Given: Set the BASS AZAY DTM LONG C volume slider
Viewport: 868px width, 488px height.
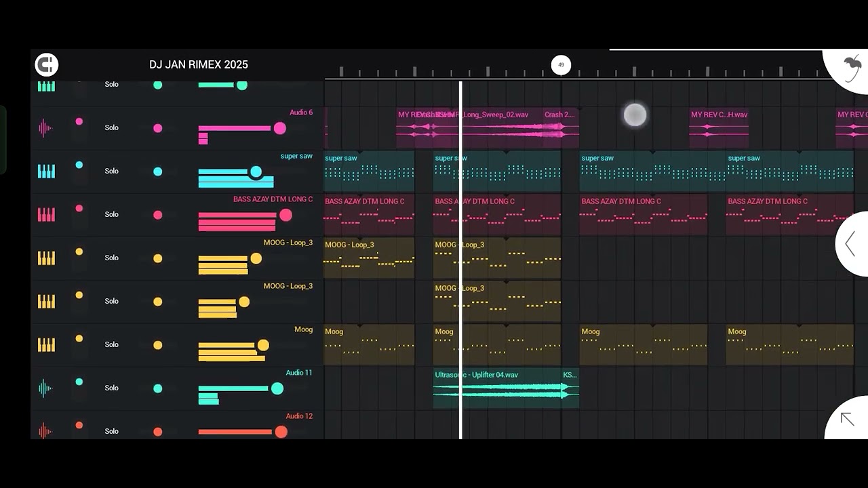Looking at the screenshot, I should [x=285, y=215].
